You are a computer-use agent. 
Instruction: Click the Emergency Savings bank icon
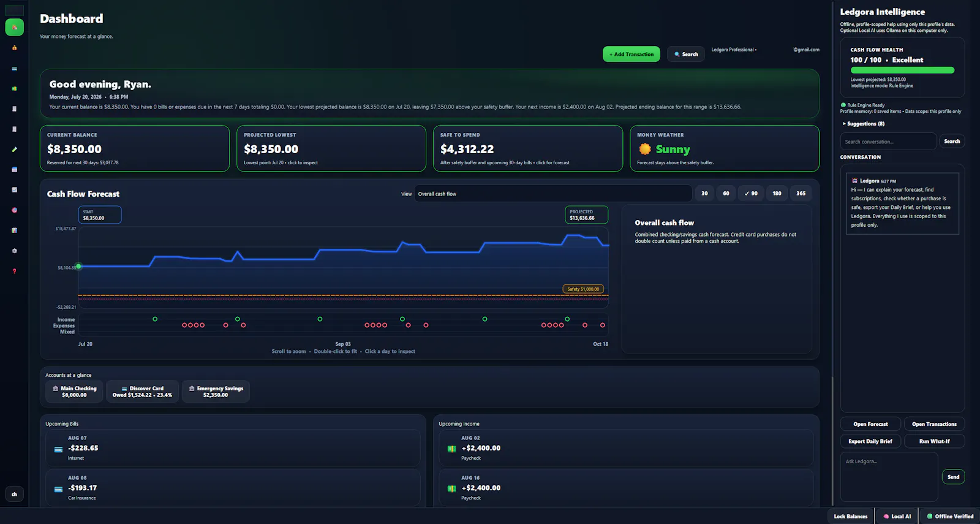click(192, 389)
